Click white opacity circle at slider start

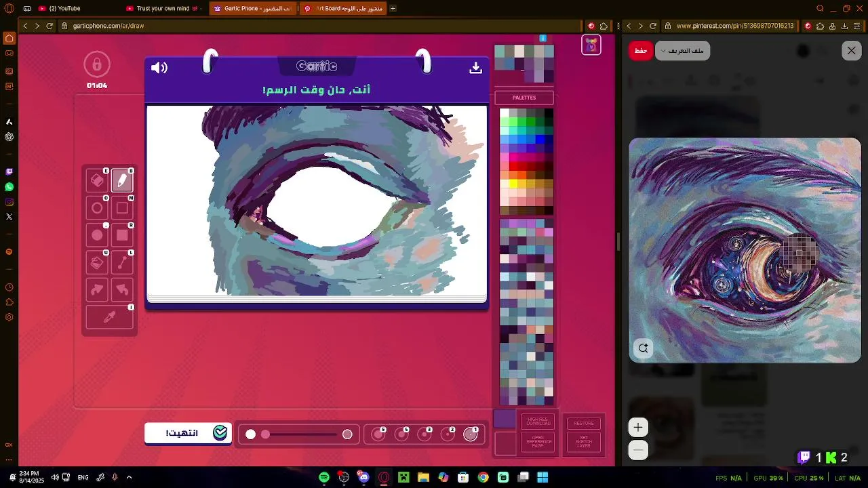point(251,434)
